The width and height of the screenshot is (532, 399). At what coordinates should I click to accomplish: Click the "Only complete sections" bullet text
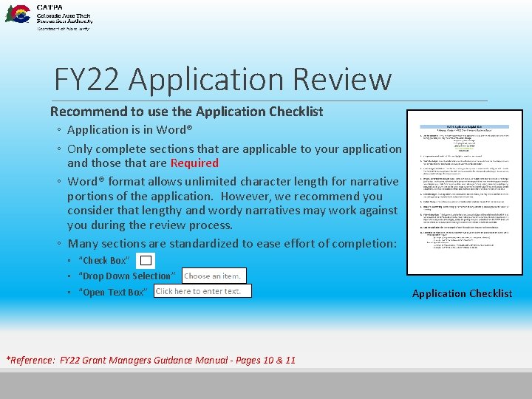234,156
